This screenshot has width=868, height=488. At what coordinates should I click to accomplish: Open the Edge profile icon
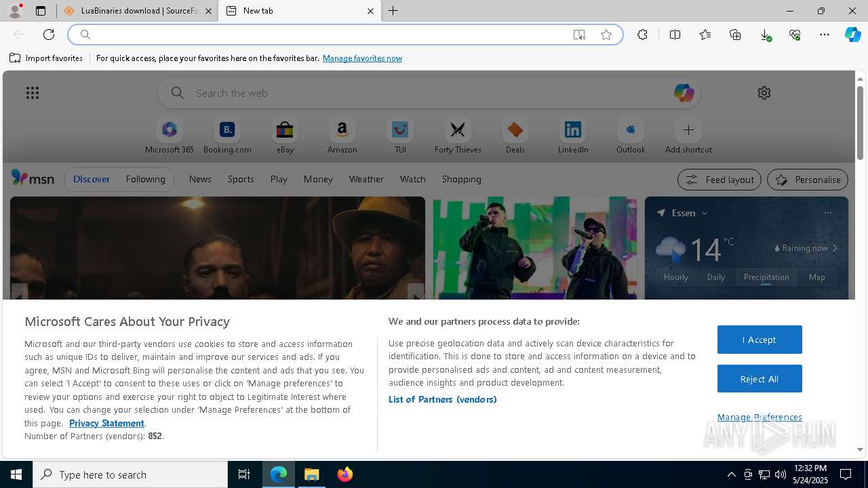pyautogui.click(x=15, y=11)
